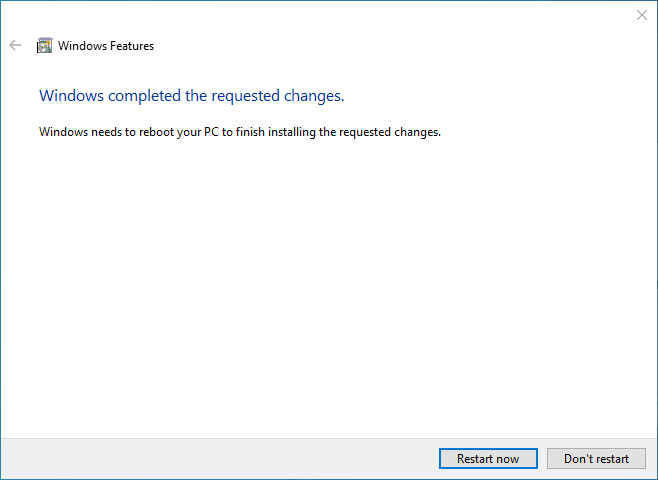Click the Restart now button
The width and height of the screenshot is (658, 480).
[x=488, y=459]
